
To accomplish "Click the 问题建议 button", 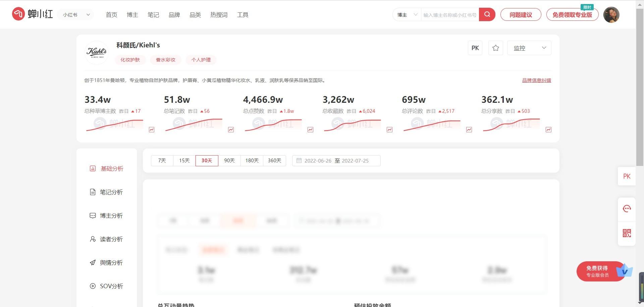I will coord(521,15).
